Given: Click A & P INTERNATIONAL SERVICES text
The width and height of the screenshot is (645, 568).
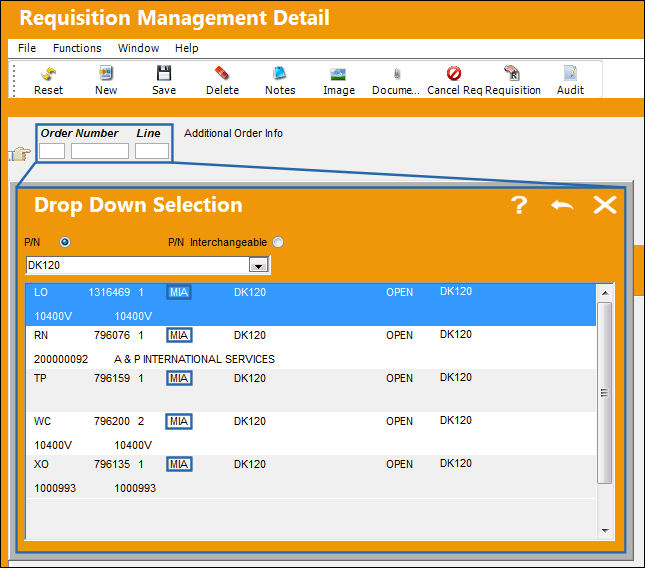Looking at the screenshot, I should pos(194,359).
